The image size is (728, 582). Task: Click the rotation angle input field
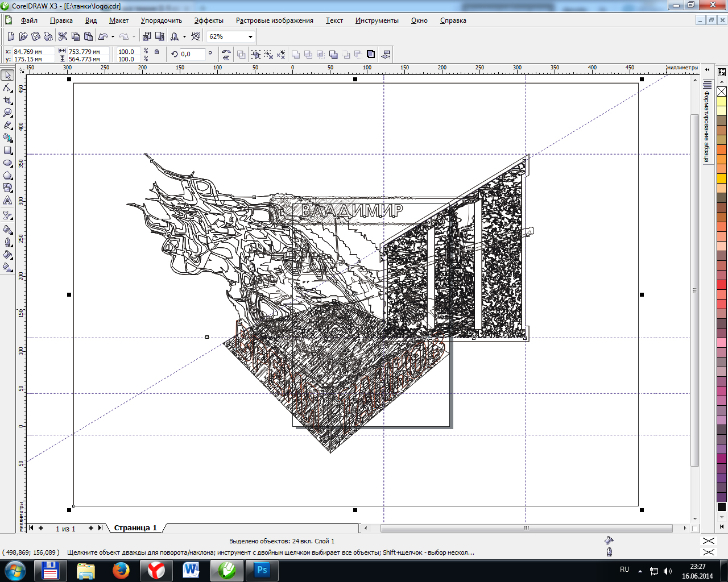pos(193,55)
